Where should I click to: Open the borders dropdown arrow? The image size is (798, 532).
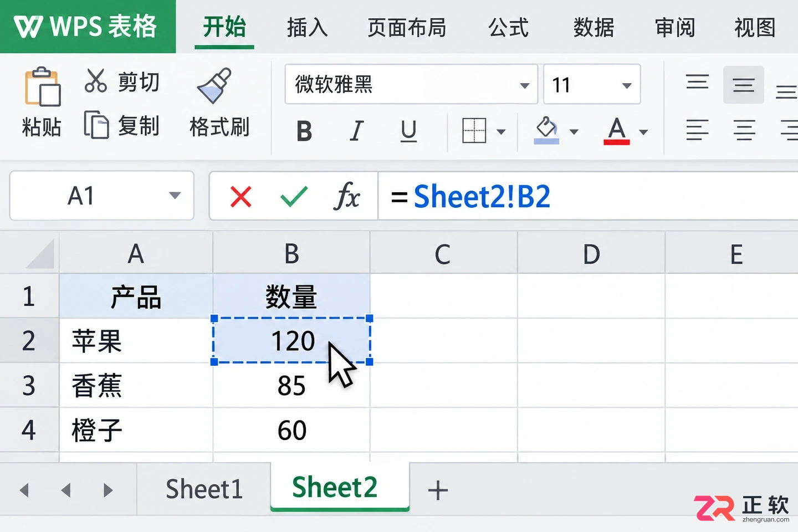[x=501, y=132]
